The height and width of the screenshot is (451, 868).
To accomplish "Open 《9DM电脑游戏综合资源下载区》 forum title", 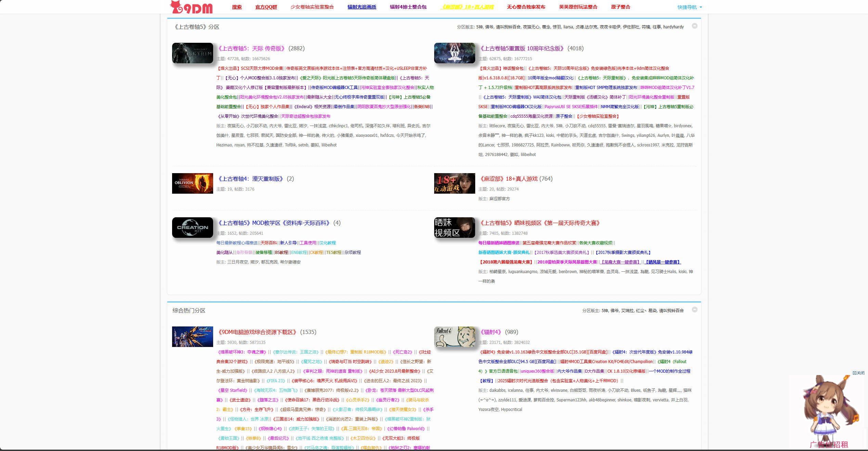I will coord(257,332).
